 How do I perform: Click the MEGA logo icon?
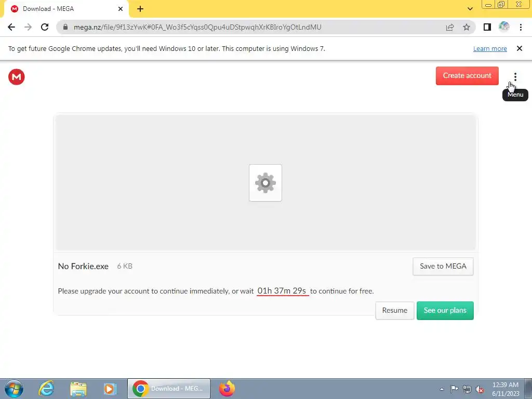(16, 77)
